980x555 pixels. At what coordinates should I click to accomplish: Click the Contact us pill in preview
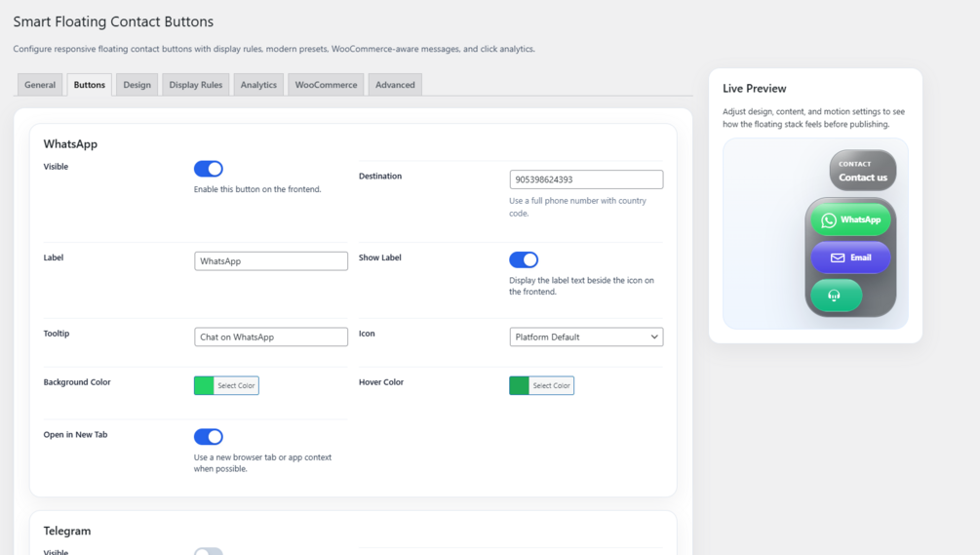click(863, 170)
